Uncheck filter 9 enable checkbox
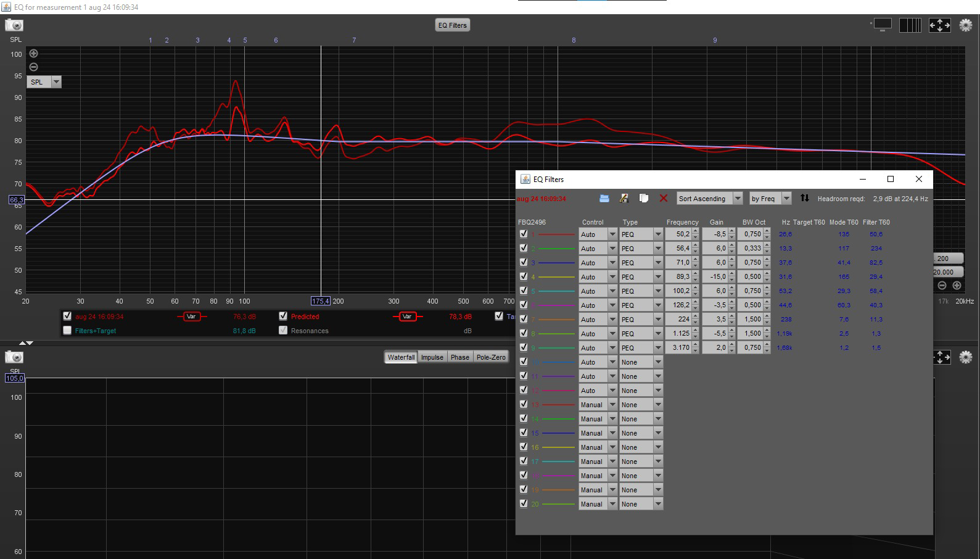The width and height of the screenshot is (980, 559). click(524, 347)
